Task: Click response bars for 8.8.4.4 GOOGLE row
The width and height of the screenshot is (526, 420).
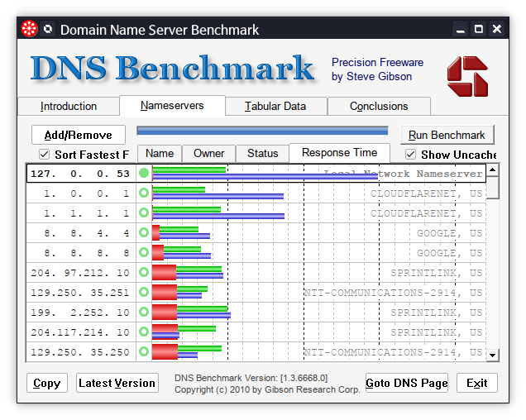Action: tap(181, 233)
